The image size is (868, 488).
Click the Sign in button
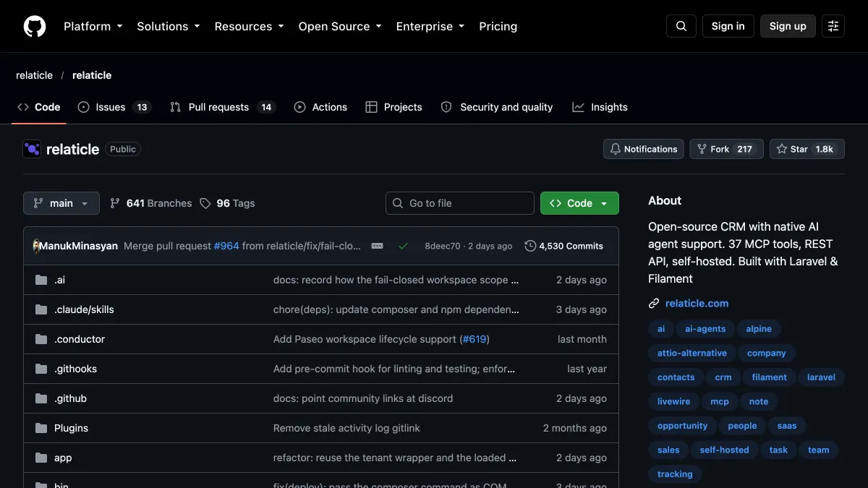tap(728, 26)
